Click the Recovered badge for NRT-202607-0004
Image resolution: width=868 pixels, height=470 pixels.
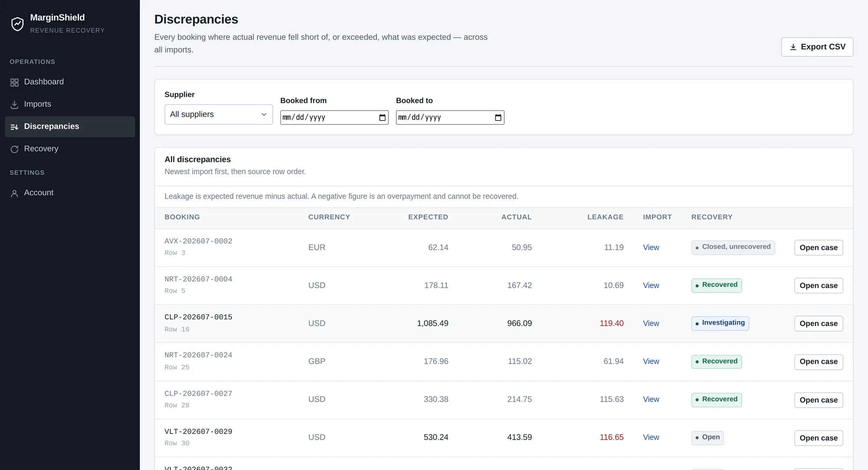[x=717, y=285]
